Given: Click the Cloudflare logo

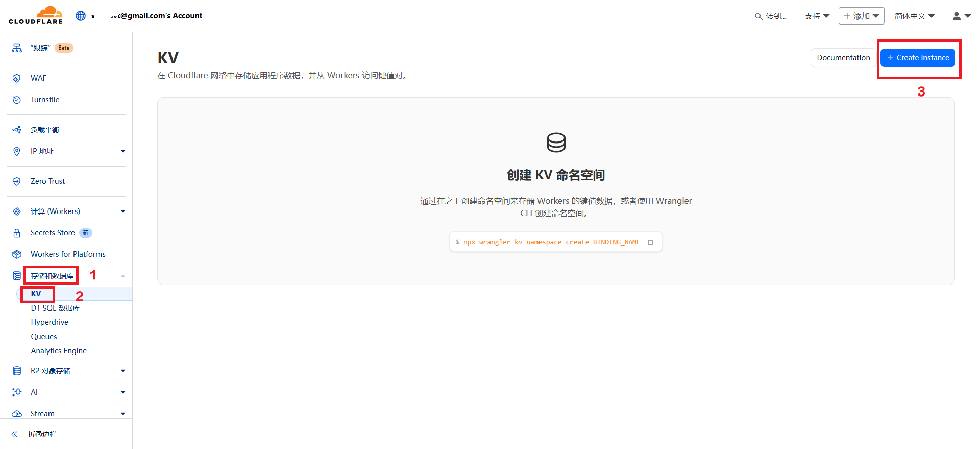Looking at the screenshot, I should click(x=36, y=15).
